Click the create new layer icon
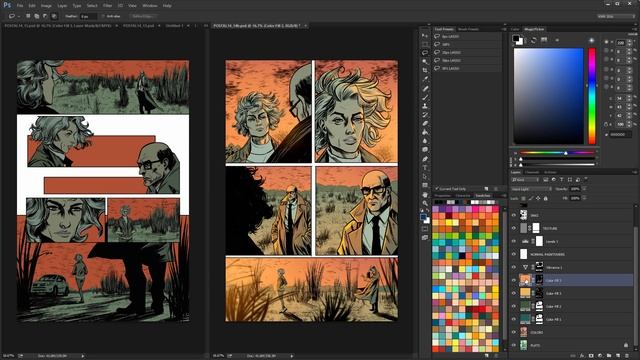The width and height of the screenshot is (640, 360). pos(618,356)
